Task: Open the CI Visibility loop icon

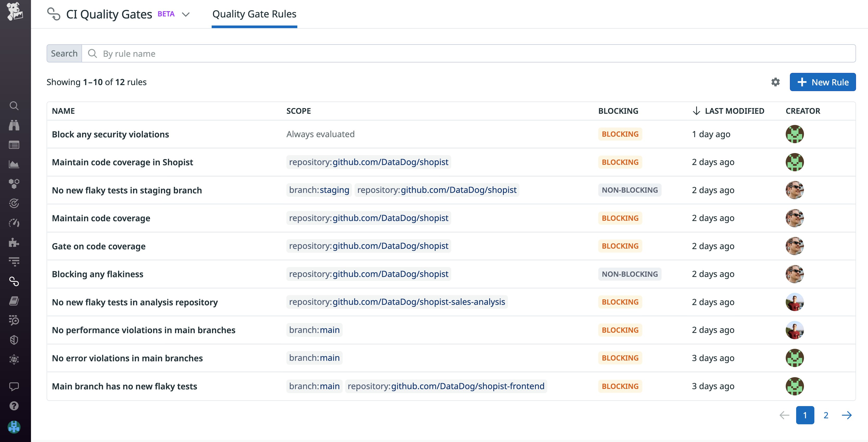Action: point(15,282)
